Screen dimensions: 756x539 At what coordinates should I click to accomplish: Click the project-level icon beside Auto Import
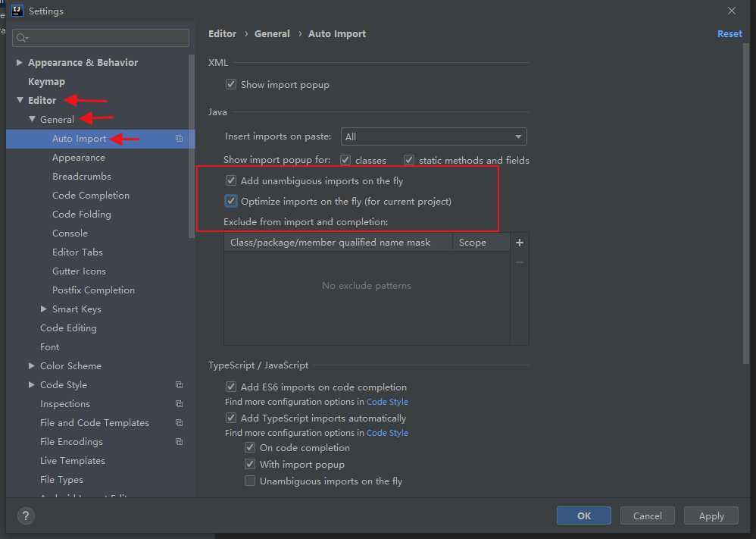[x=180, y=139]
